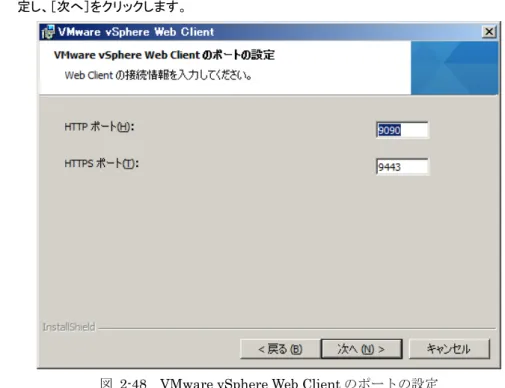Click the heading 'VMware vSphere Web Client のポートの設定'
Viewport: 505px width, 388px height.
164,55
